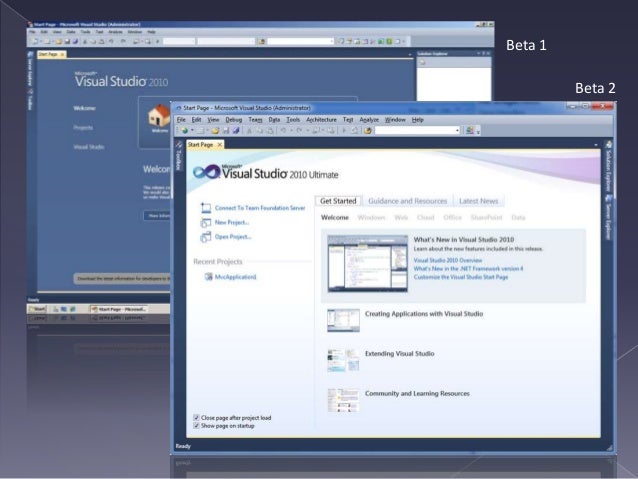Toggle Show page on startup checkbox
The image size is (638, 479).
(196, 426)
